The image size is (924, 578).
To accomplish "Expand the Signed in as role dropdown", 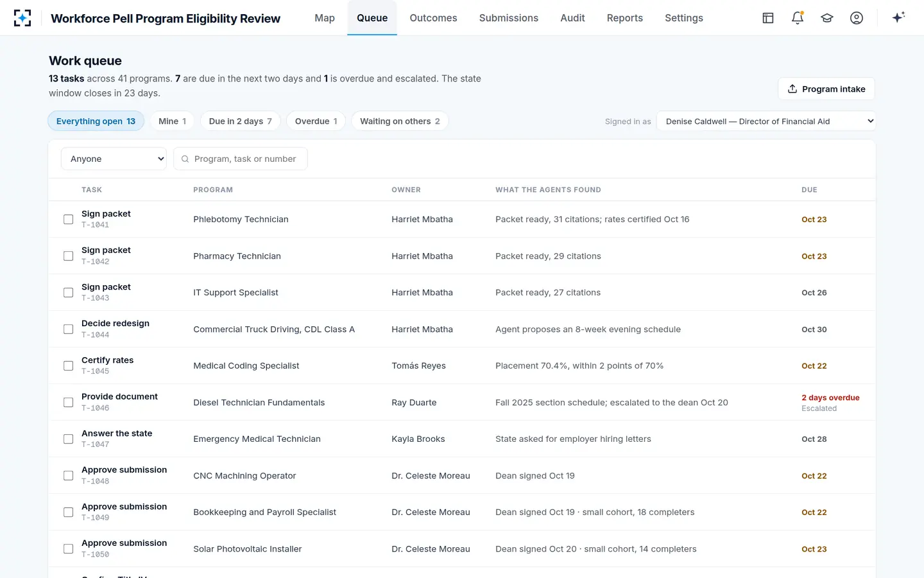I will click(766, 121).
